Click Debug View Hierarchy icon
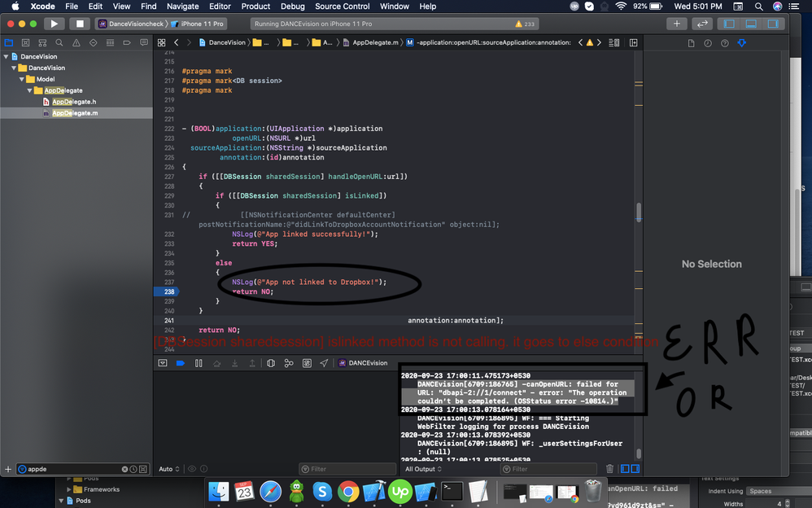This screenshot has height=508, width=812. (270, 363)
